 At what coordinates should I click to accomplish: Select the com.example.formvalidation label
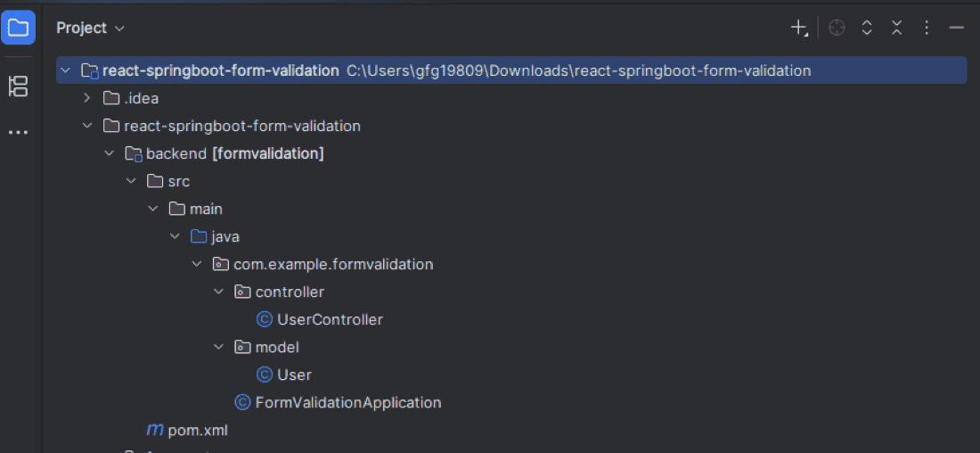tap(334, 264)
